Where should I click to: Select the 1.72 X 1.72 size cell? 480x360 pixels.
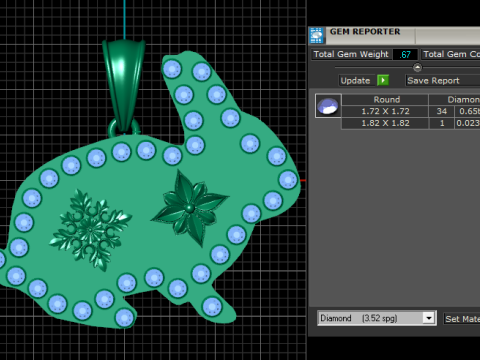click(x=385, y=111)
